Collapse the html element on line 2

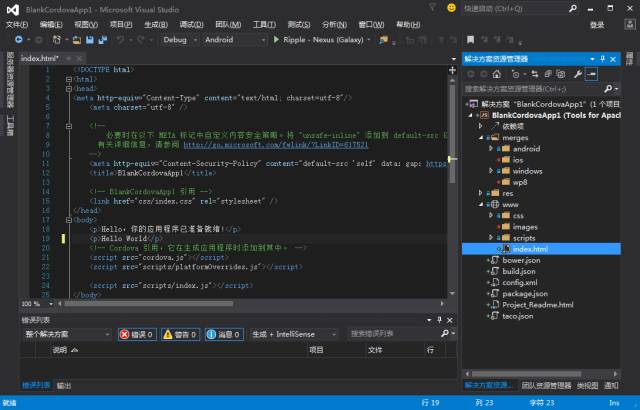pyautogui.click(x=69, y=79)
